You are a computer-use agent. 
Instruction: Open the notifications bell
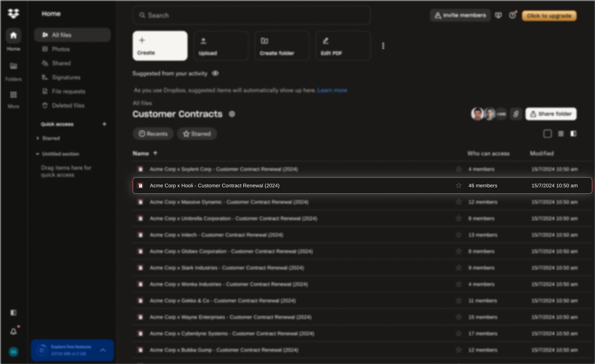[x=13, y=332]
